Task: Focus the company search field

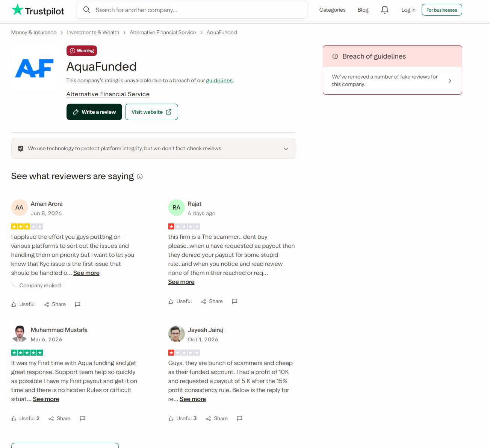Action: pyautogui.click(x=192, y=10)
